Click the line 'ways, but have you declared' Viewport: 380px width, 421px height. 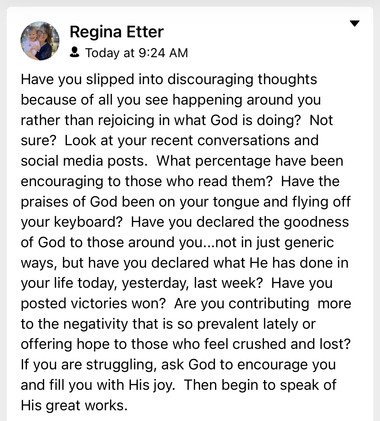click(x=185, y=263)
